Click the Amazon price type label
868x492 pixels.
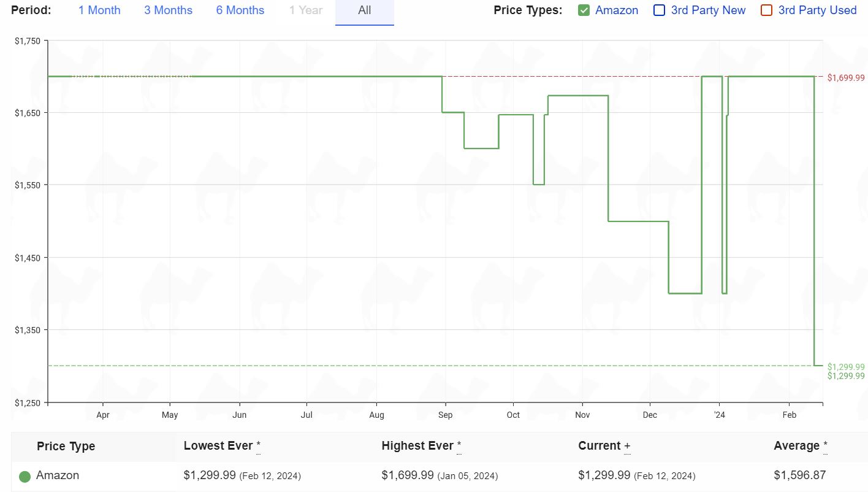pos(617,10)
